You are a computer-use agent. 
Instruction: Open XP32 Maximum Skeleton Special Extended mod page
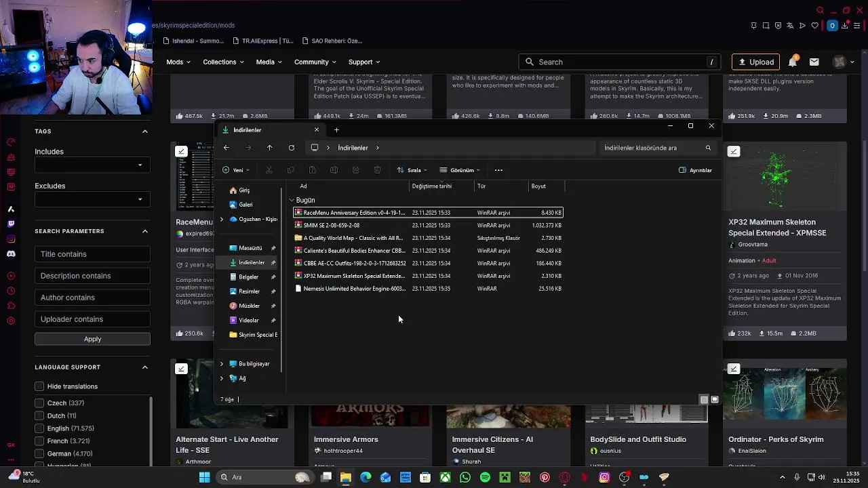(777, 227)
